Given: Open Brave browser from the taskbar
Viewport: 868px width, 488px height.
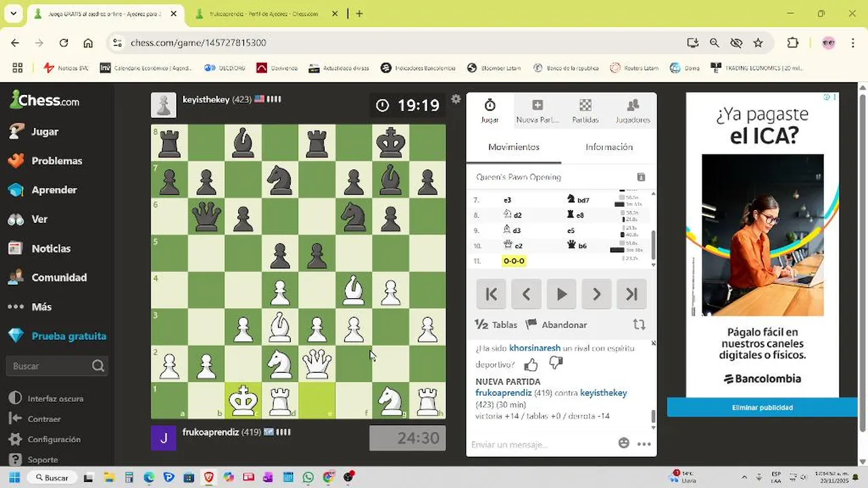Looking at the screenshot, I should click(208, 477).
